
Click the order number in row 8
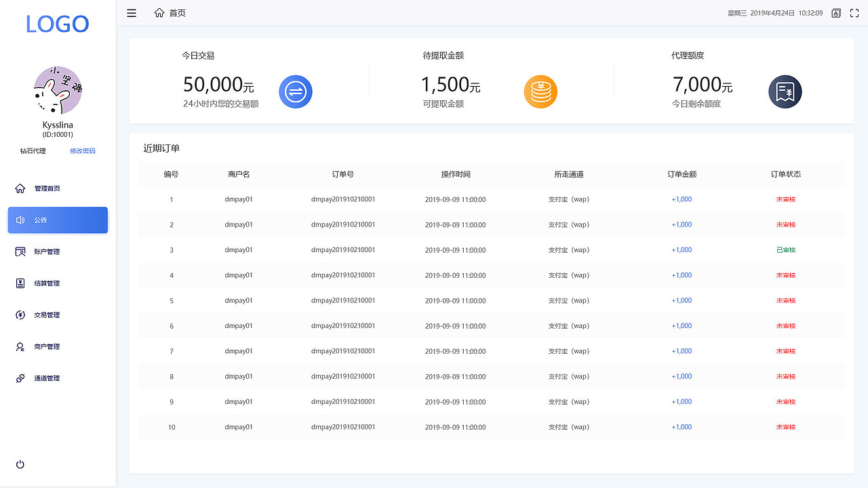[343, 376]
